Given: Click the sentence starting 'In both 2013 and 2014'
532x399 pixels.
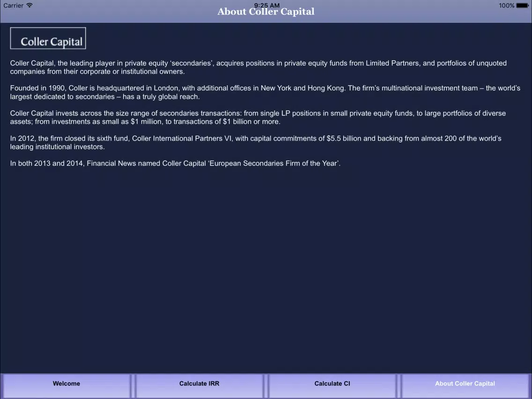Looking at the screenshot, I should coord(175,163).
